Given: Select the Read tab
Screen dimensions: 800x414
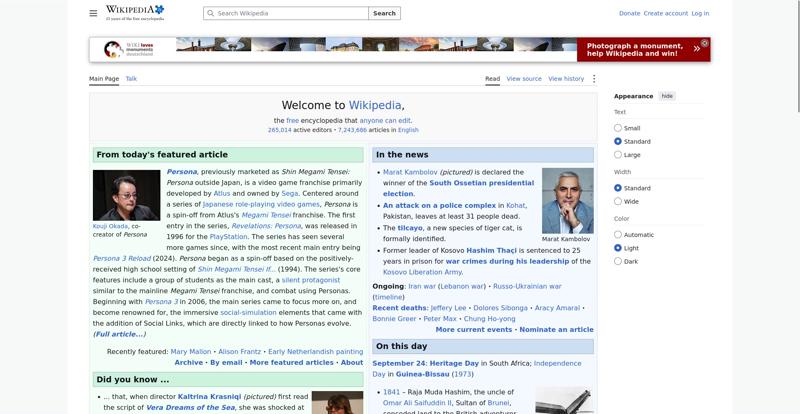Looking at the screenshot, I should pos(492,79).
